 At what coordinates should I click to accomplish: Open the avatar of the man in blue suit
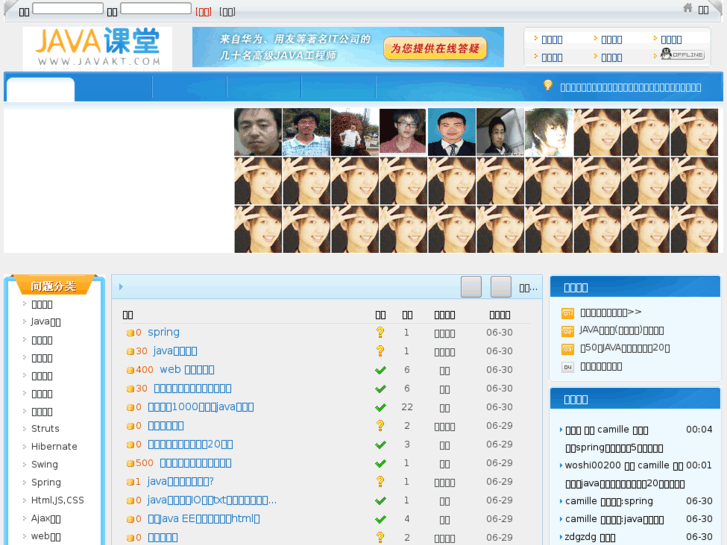[x=451, y=132]
